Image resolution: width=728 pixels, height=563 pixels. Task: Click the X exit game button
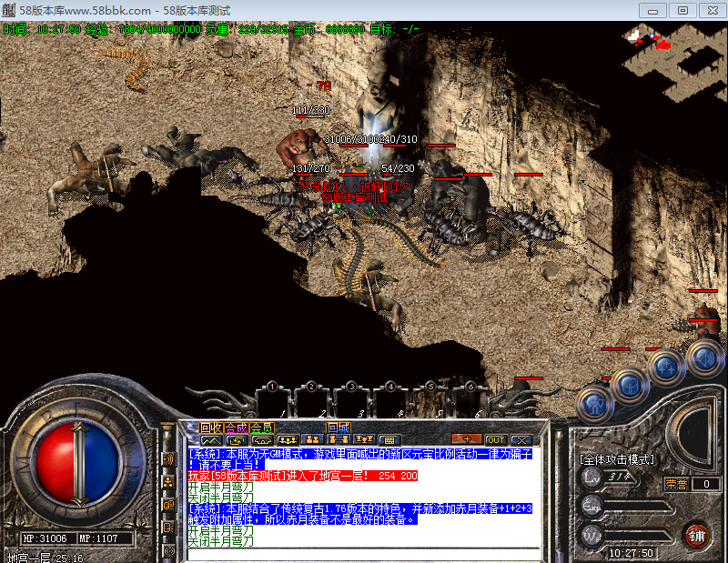click(521, 439)
